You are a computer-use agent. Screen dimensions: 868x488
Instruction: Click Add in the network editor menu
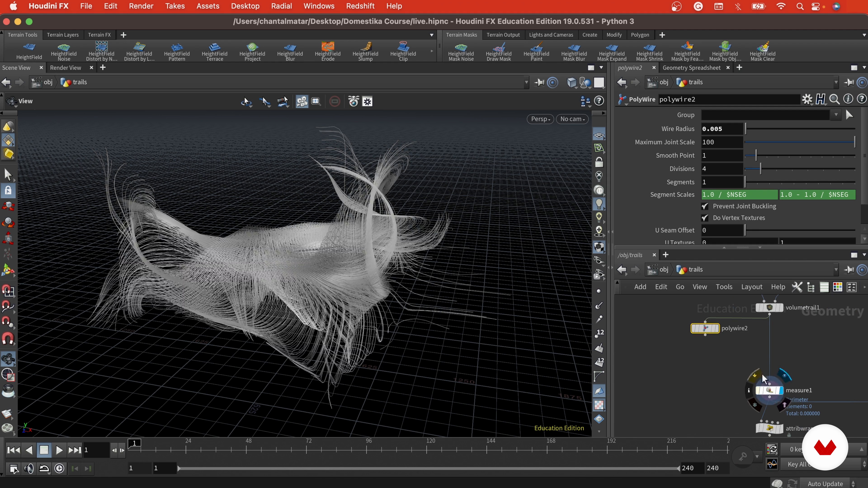(x=640, y=287)
